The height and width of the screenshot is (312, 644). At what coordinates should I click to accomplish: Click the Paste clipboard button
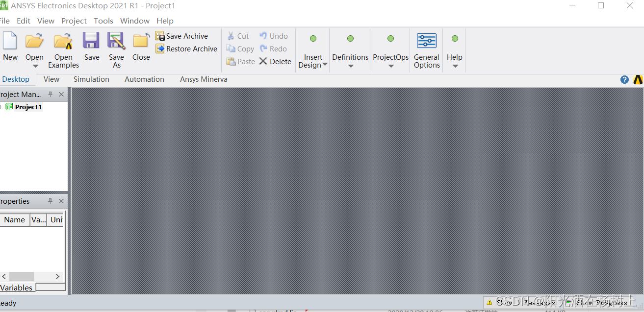click(240, 62)
